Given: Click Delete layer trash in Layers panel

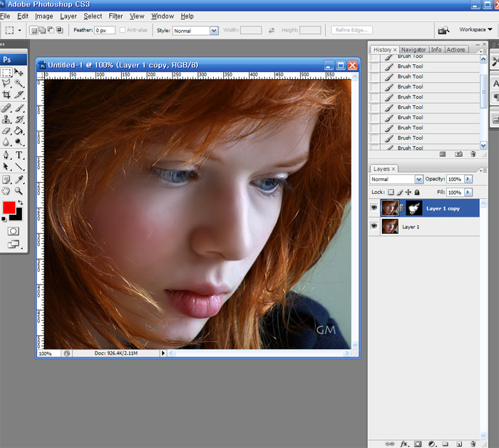Looking at the screenshot, I should pyautogui.click(x=473, y=444).
